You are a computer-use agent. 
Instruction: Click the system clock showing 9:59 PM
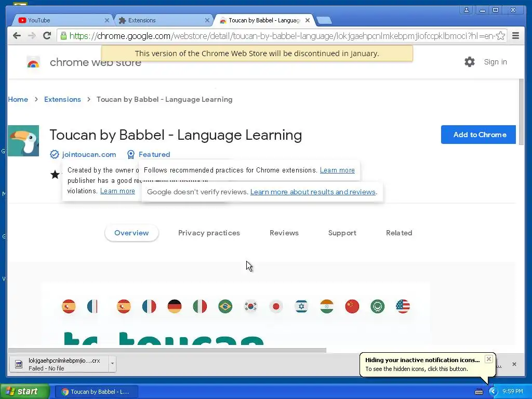click(513, 392)
